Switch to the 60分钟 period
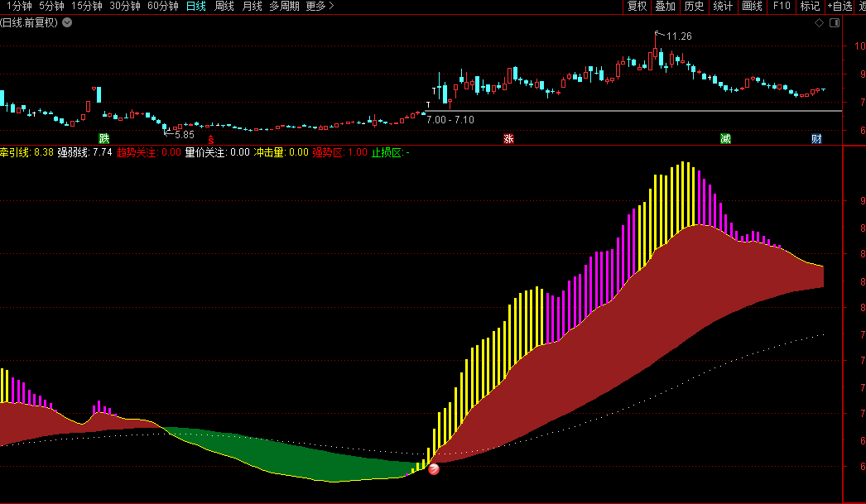866x504 pixels. (163, 7)
